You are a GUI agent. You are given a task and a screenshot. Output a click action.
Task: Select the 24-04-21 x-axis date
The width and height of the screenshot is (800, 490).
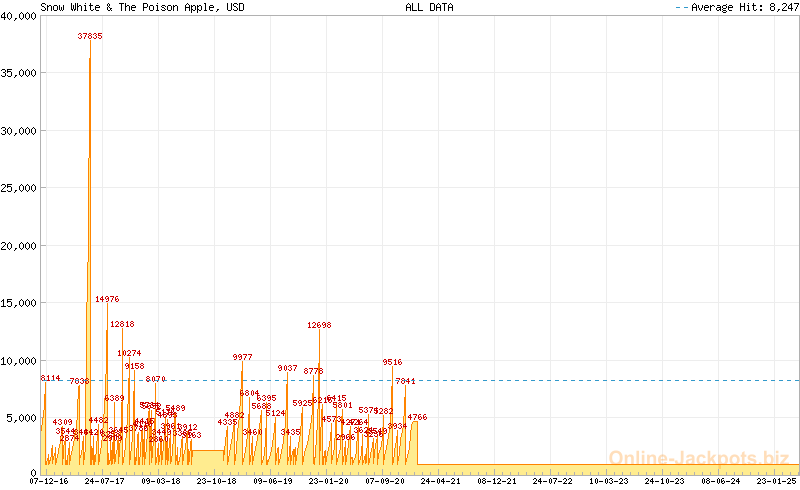coord(441,481)
